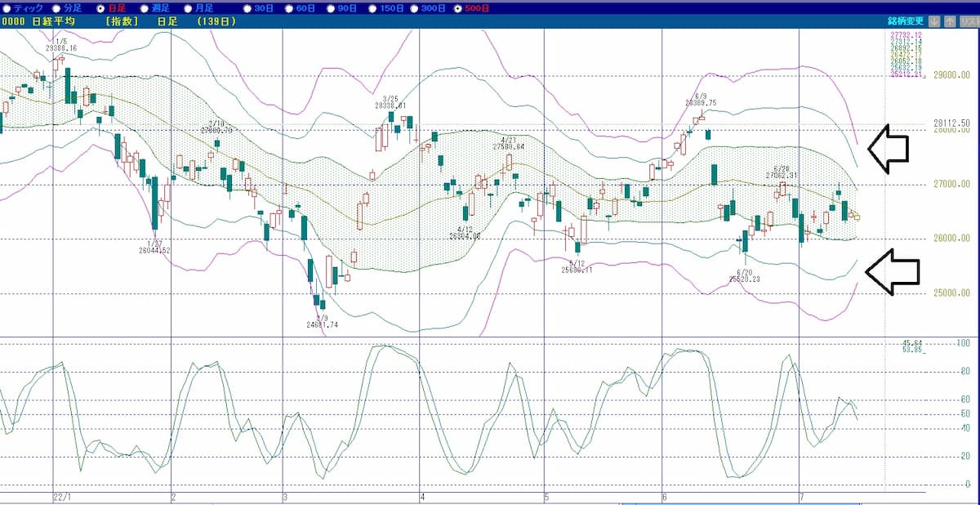Open the リスト button at top right
Viewport: 980px width, 505px height.
point(969,22)
